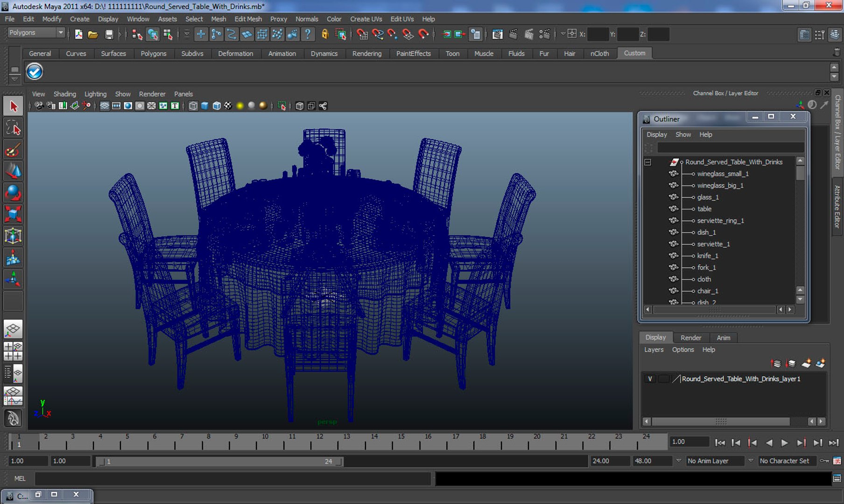Click play backwards button
The height and width of the screenshot is (504, 844).
click(768, 442)
